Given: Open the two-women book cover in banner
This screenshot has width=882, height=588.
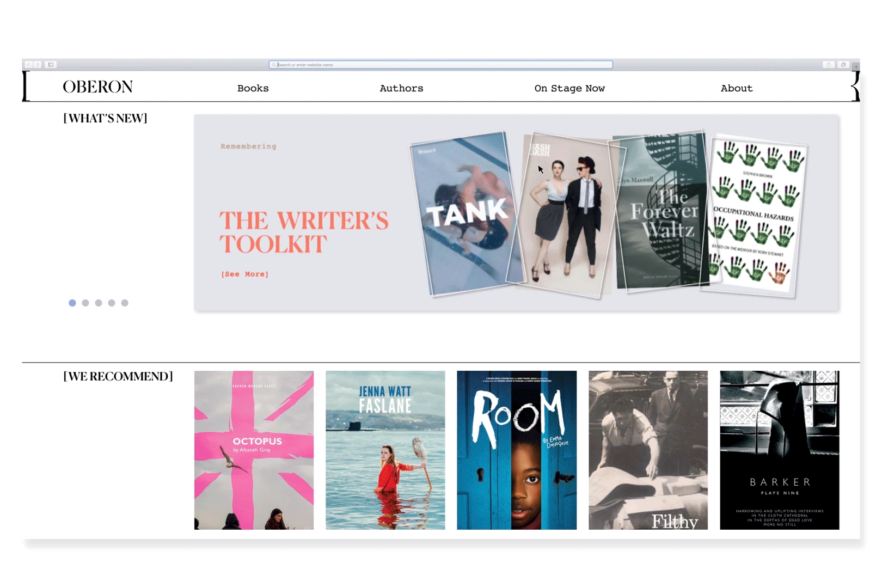Looking at the screenshot, I should pyautogui.click(x=566, y=216).
